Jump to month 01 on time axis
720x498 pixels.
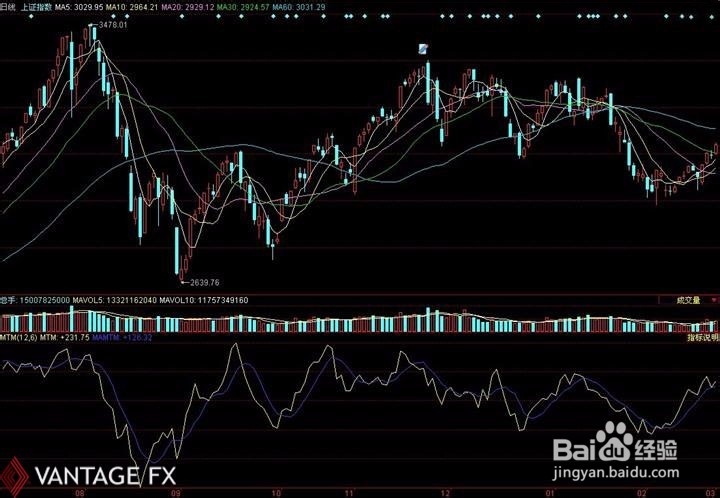click(x=551, y=494)
